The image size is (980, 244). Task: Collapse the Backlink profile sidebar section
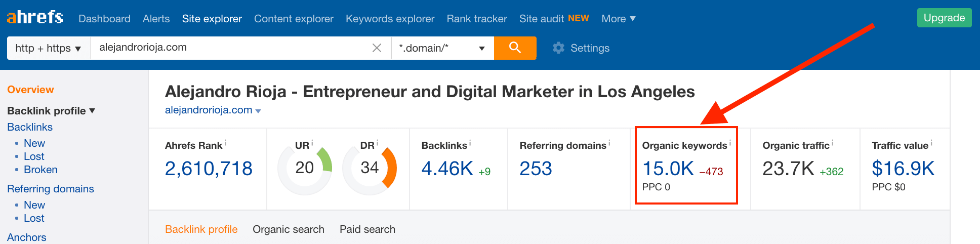point(51,111)
